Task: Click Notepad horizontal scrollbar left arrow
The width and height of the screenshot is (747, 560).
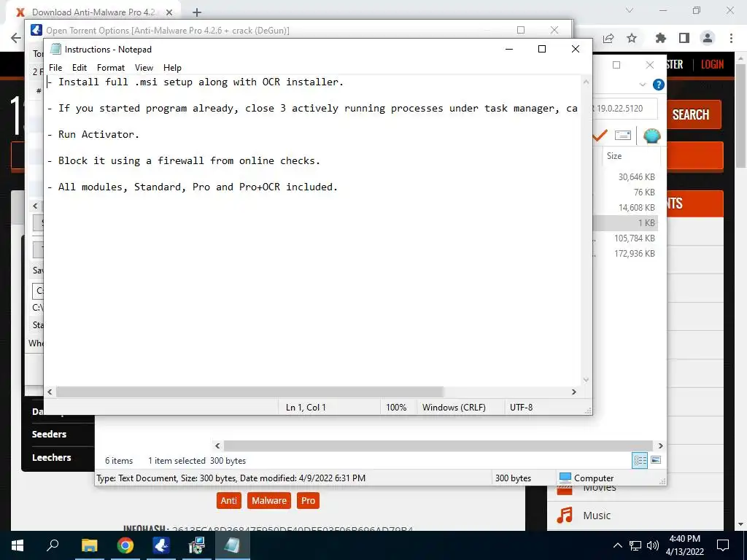Action: (x=50, y=392)
